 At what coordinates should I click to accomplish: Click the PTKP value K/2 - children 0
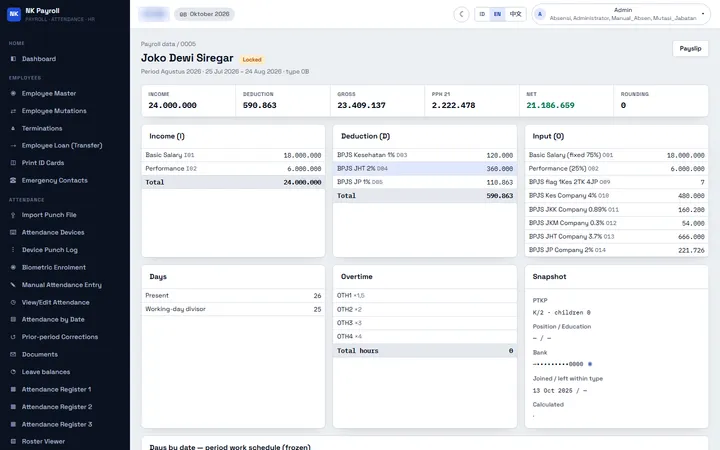tap(561, 312)
